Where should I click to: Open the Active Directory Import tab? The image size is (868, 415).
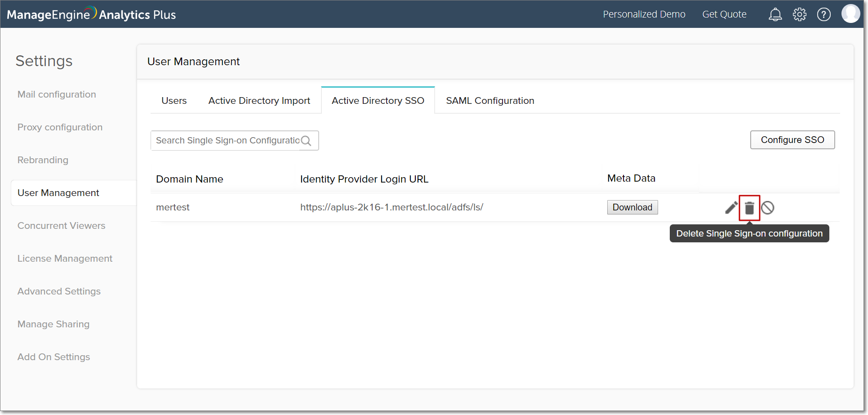(x=259, y=101)
